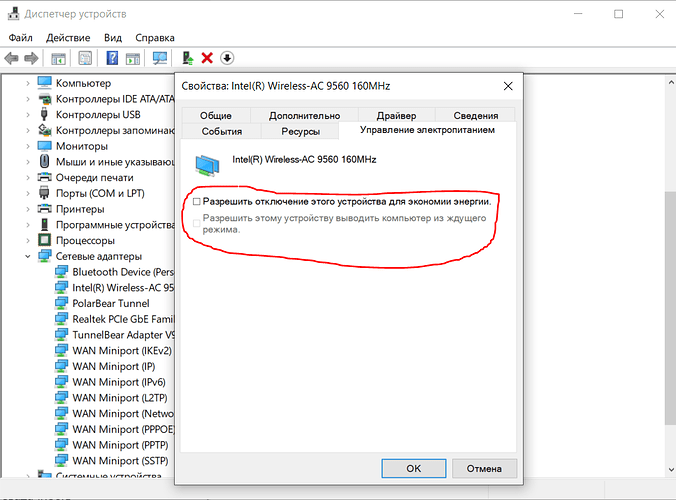Screen dimensions: 676x500
Task: Click the Процессоры category icon
Action: [44, 240]
